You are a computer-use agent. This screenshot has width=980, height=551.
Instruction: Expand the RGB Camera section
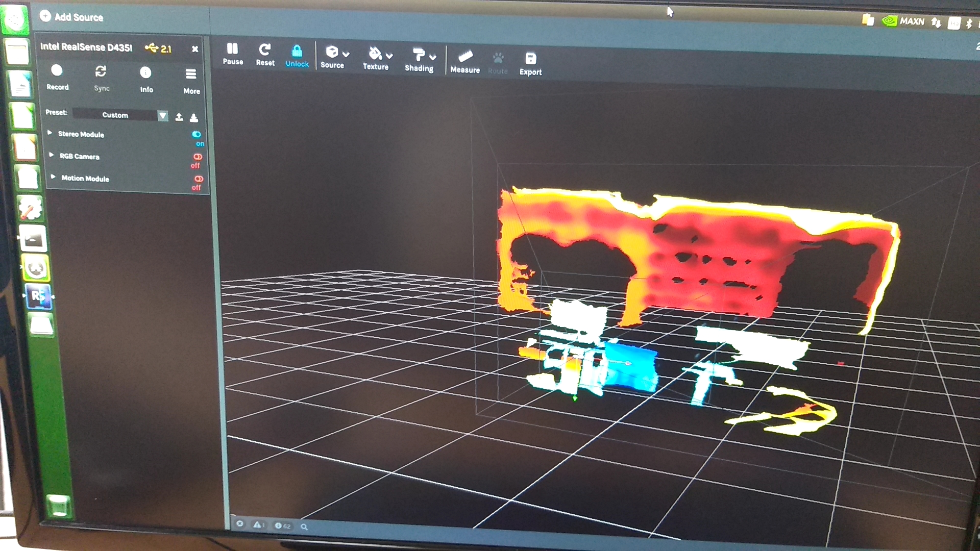pos(52,155)
